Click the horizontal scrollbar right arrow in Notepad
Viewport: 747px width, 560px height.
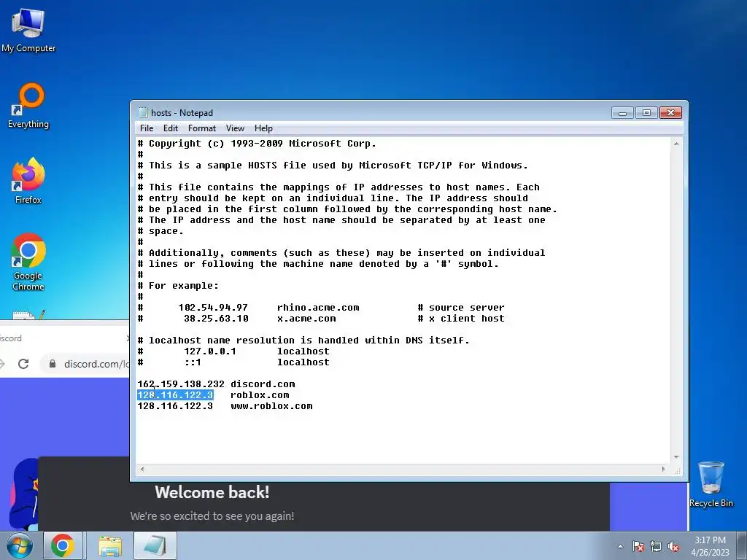tap(663, 470)
